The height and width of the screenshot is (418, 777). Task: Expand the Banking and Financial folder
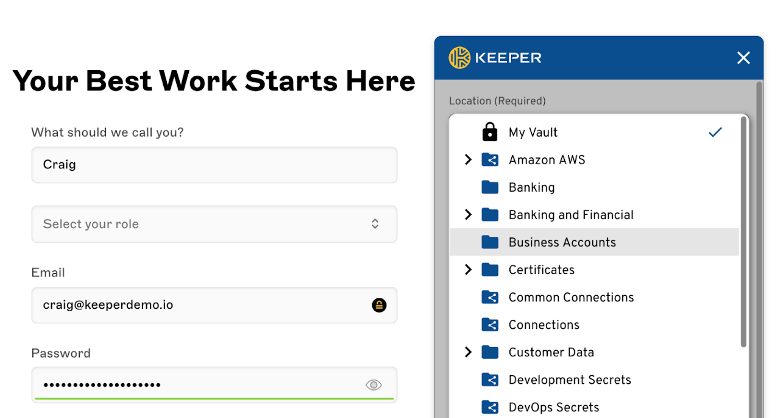pyautogui.click(x=468, y=215)
